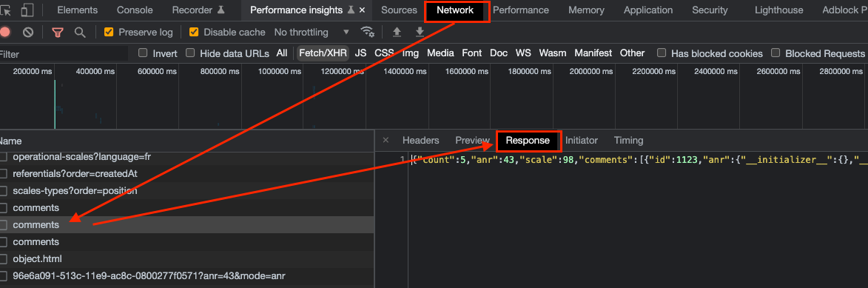
Task: Open the Elements tab
Action: click(x=78, y=10)
